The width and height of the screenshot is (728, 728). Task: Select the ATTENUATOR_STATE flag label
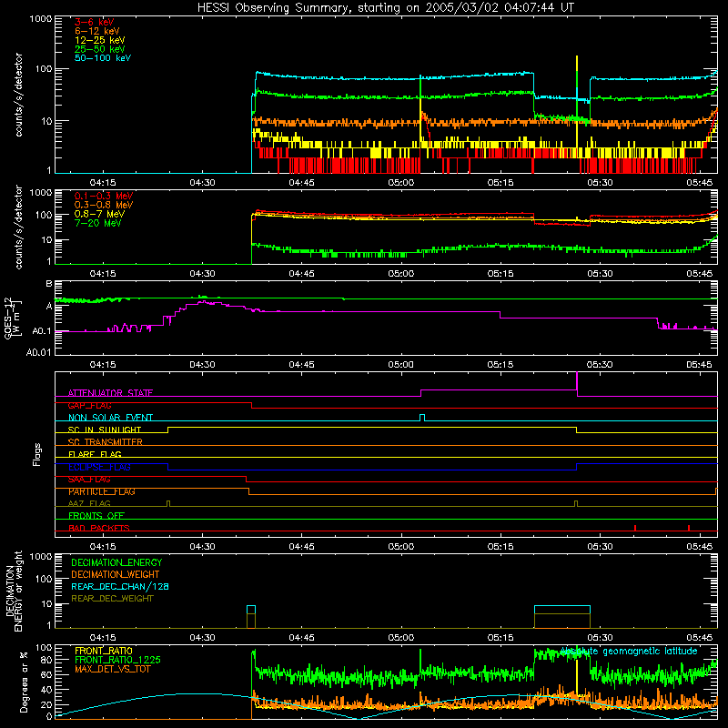110,393
